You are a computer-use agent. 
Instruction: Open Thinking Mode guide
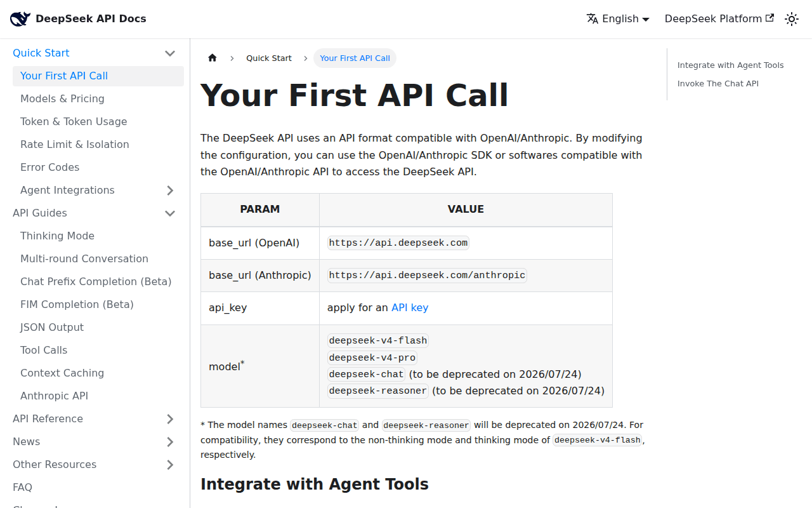[x=98, y=236]
